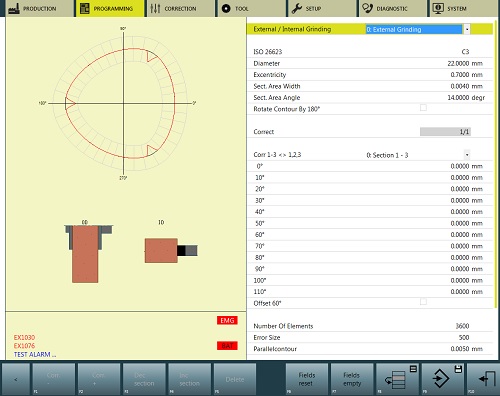The width and height of the screenshot is (500, 396).
Task: Click the save program softkey icon
Action: 443,379
